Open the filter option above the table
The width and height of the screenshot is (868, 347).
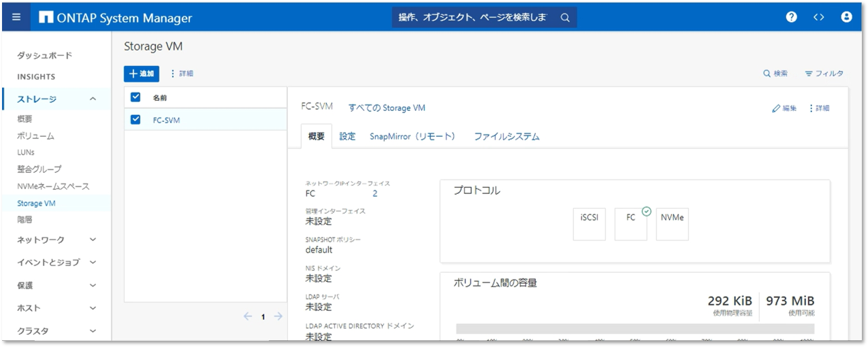coord(824,73)
